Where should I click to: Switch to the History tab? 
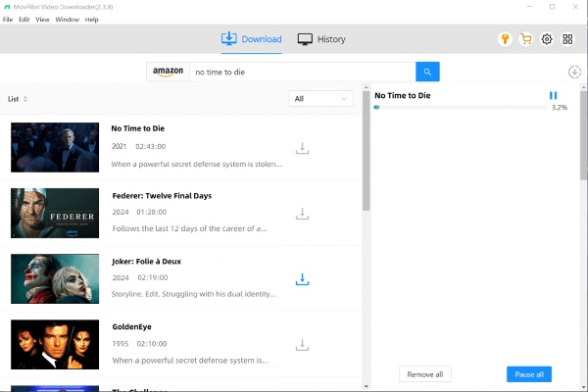321,39
